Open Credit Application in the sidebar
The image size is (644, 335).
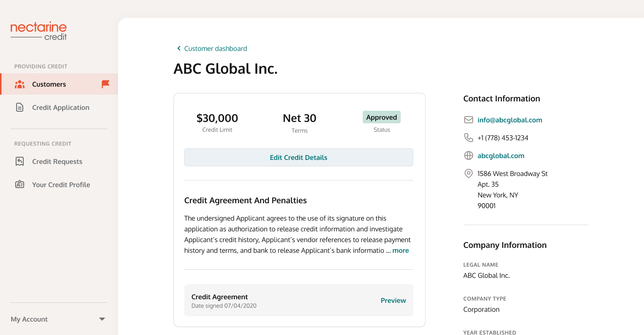point(60,108)
